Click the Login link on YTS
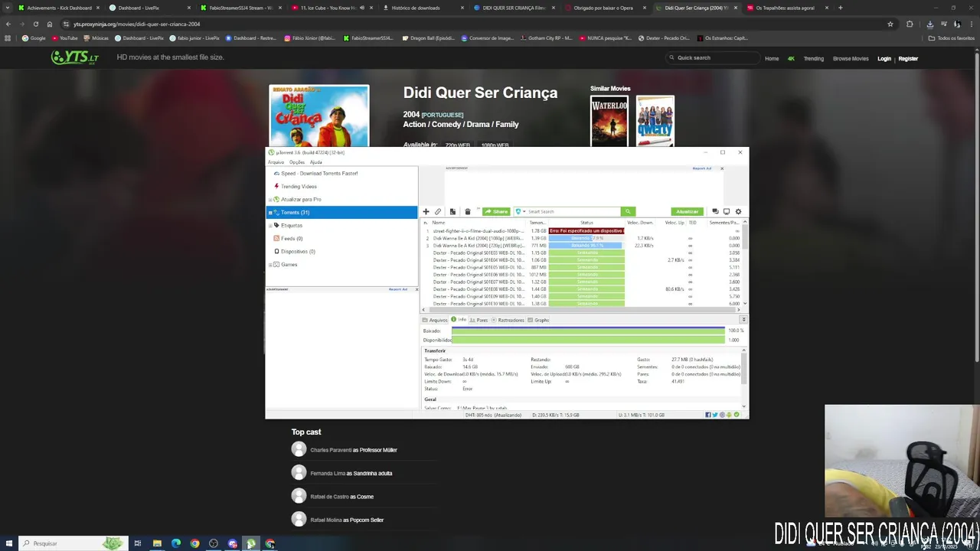This screenshot has height=551, width=980. pyautogui.click(x=884, y=58)
